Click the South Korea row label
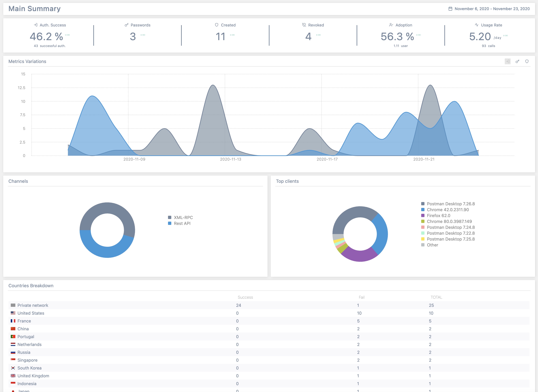 pos(29,368)
